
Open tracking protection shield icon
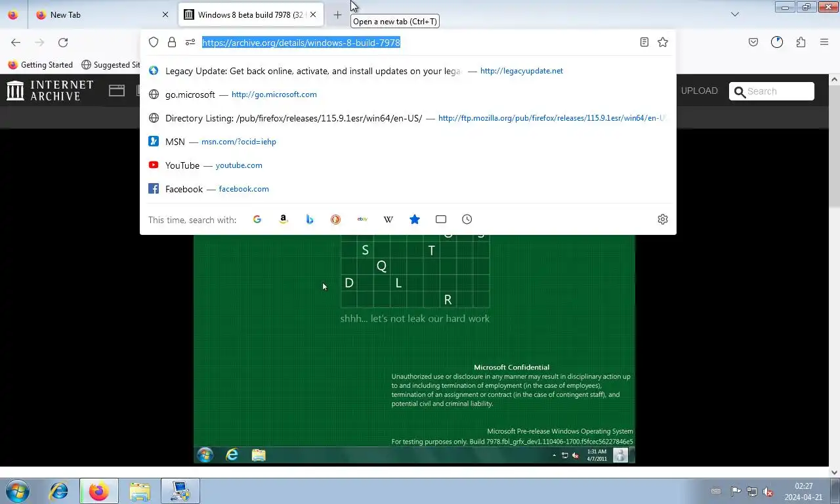[x=154, y=42]
